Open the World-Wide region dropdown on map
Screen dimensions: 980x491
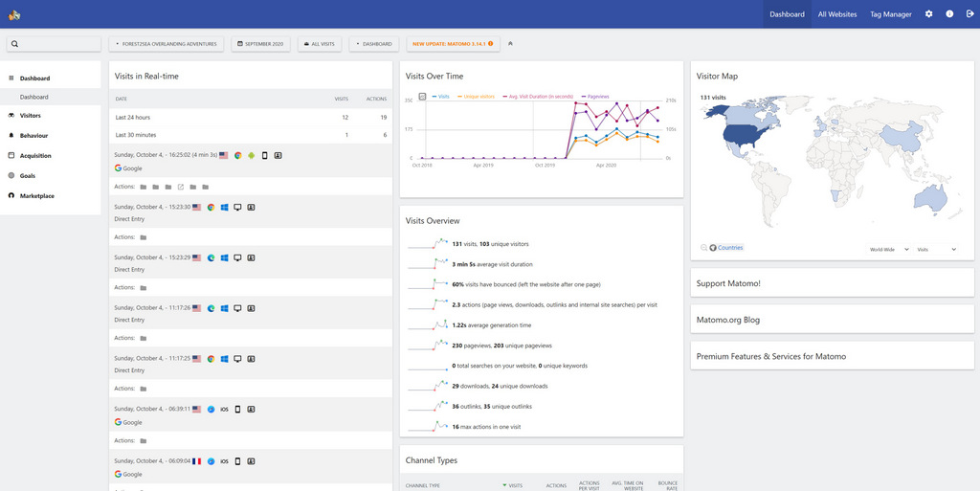[887, 249]
